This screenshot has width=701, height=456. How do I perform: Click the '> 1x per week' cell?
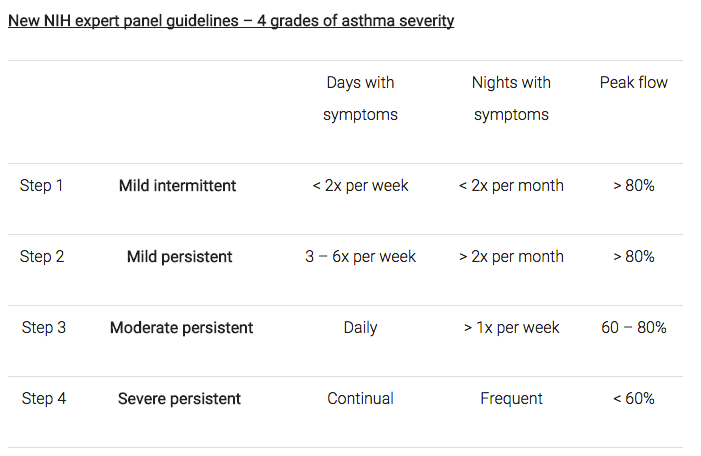point(511,328)
